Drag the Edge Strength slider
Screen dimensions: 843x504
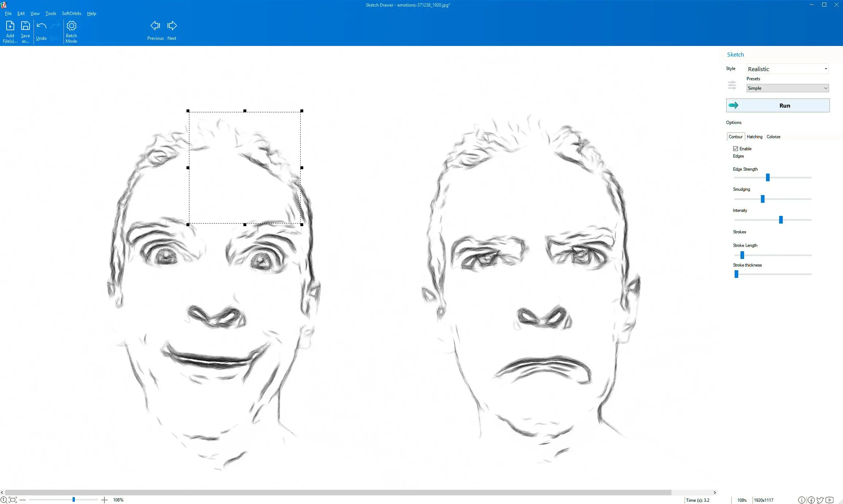(767, 178)
